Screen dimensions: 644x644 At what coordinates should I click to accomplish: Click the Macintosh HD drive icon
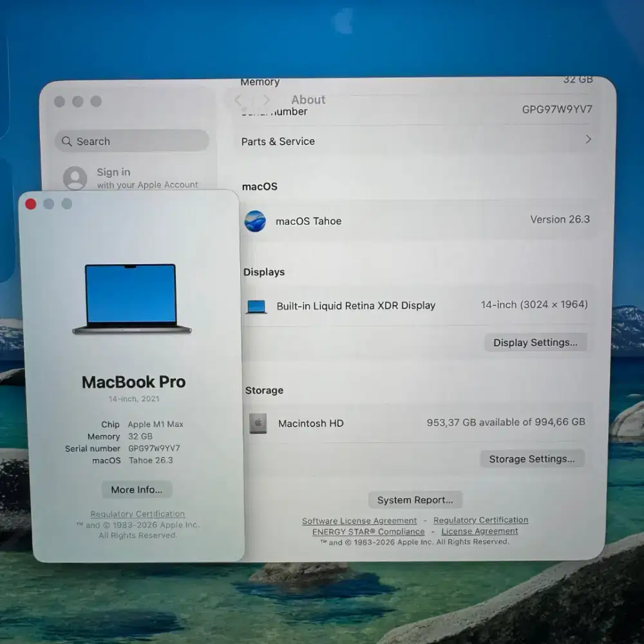pos(258,423)
